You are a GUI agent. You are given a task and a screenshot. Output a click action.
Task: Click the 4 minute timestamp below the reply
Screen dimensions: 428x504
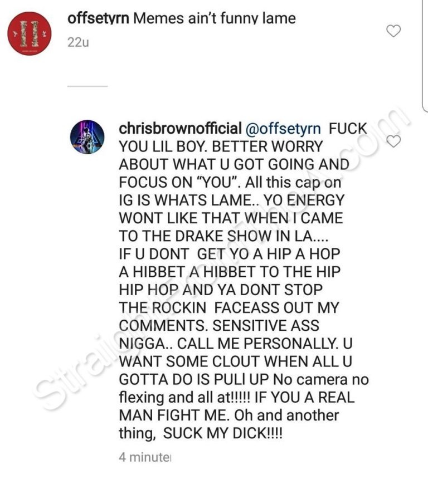[x=145, y=457]
